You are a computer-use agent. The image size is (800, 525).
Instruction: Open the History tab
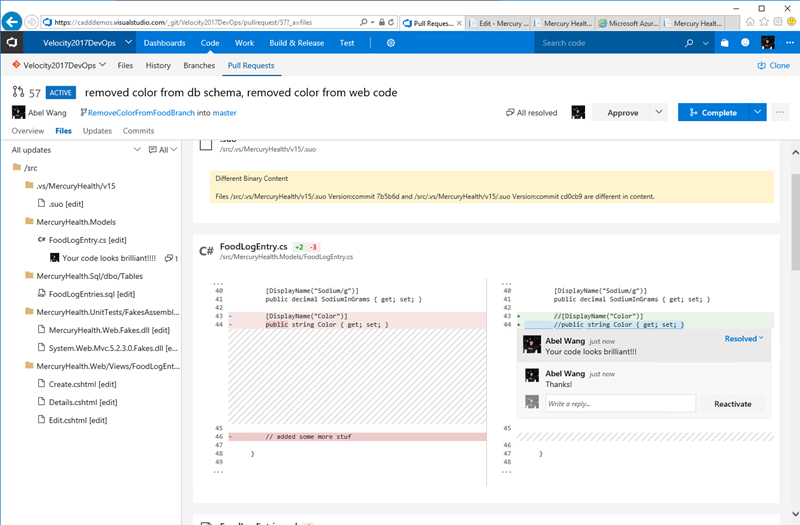[158, 65]
